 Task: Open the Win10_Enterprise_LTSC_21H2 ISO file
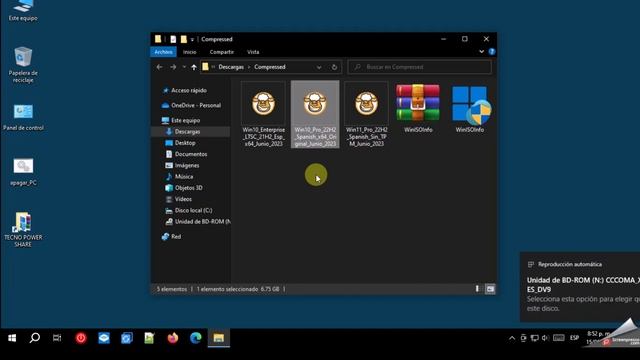[263, 114]
